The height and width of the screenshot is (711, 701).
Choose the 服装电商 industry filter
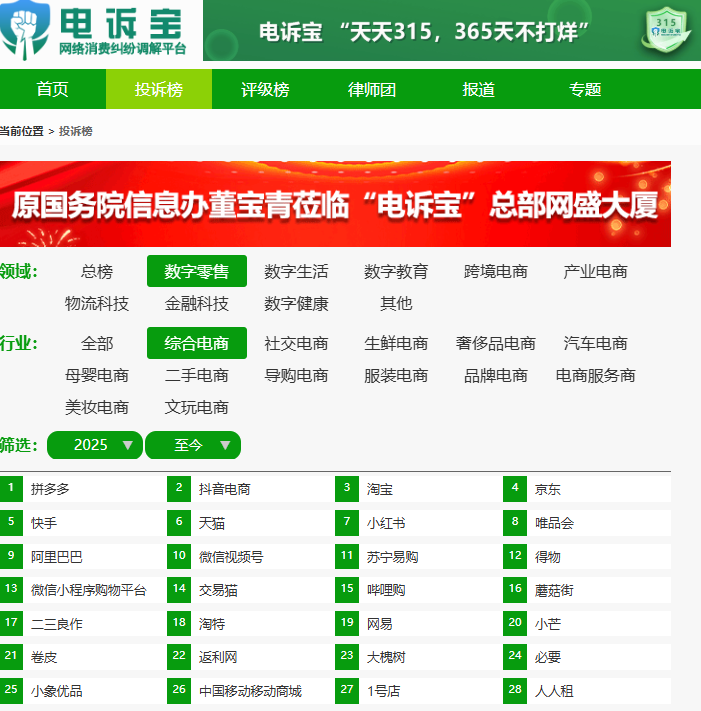[x=396, y=375]
